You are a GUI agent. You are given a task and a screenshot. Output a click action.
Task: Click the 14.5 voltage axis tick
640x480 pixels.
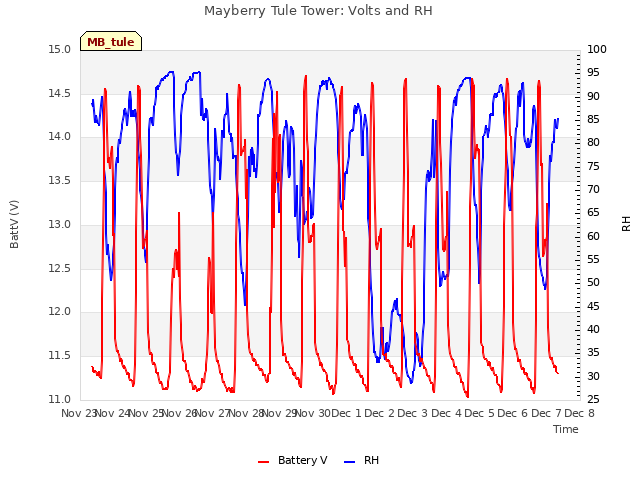tap(60, 93)
